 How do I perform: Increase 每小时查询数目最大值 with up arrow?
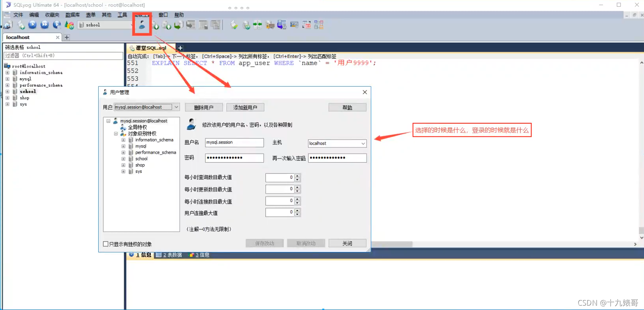click(297, 175)
